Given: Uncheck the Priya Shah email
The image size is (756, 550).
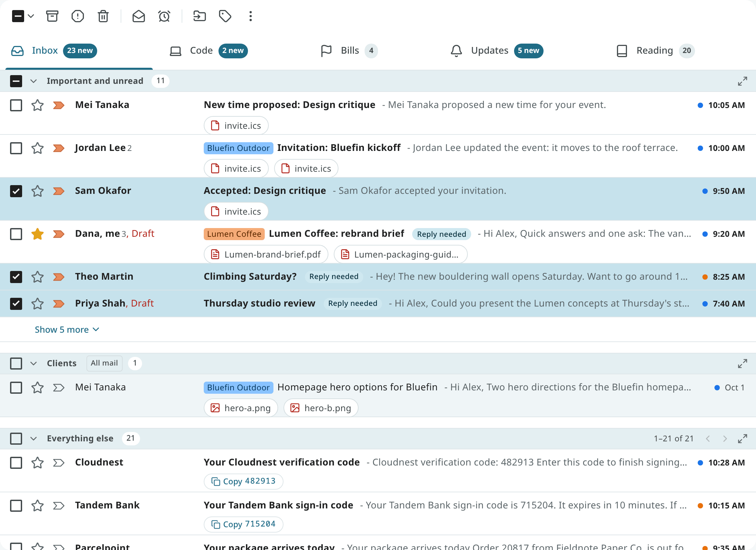Looking at the screenshot, I should point(16,304).
